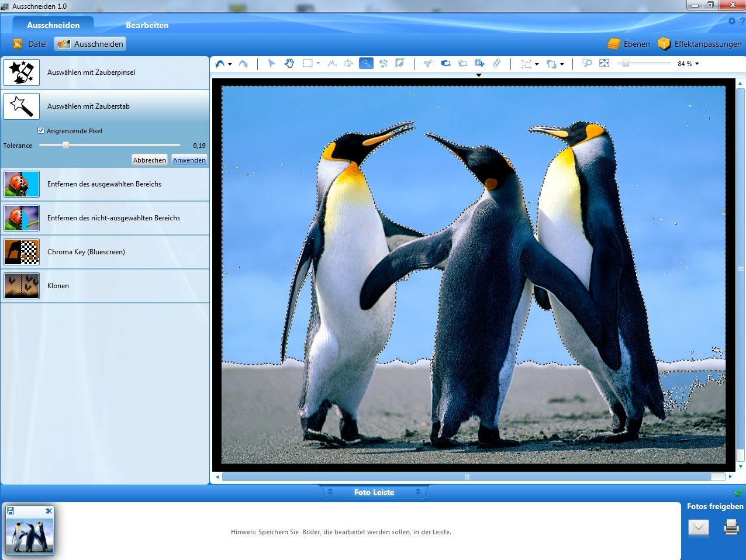Click the fit-to-screen icon in toolbar
Viewport: 746px width, 560px height.
(605, 63)
